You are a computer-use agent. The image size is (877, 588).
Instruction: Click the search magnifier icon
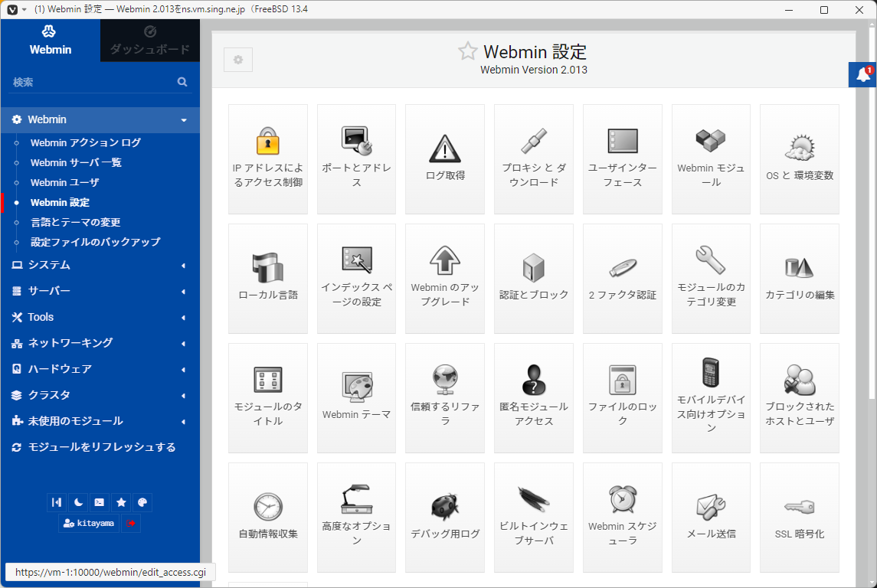tap(182, 82)
